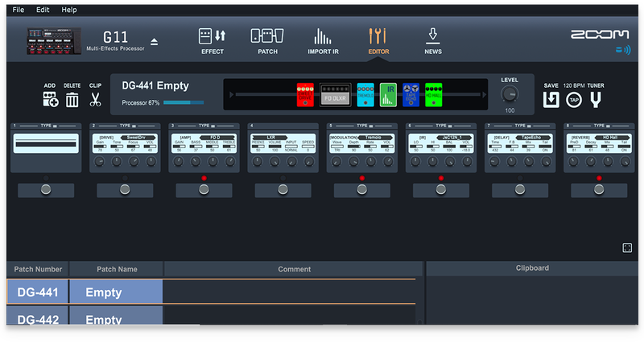The image size is (644, 352).
Task: Open TYPE selector for slot 3 amp
Action: 207,126
